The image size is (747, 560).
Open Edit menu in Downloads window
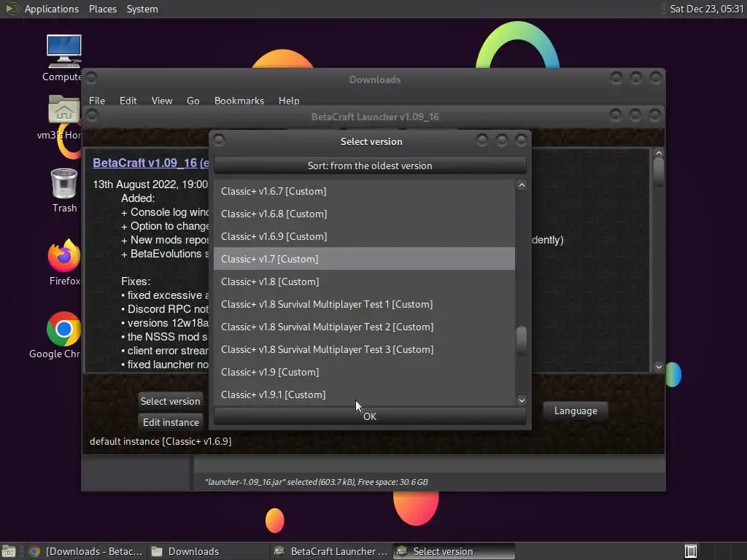[128, 101]
